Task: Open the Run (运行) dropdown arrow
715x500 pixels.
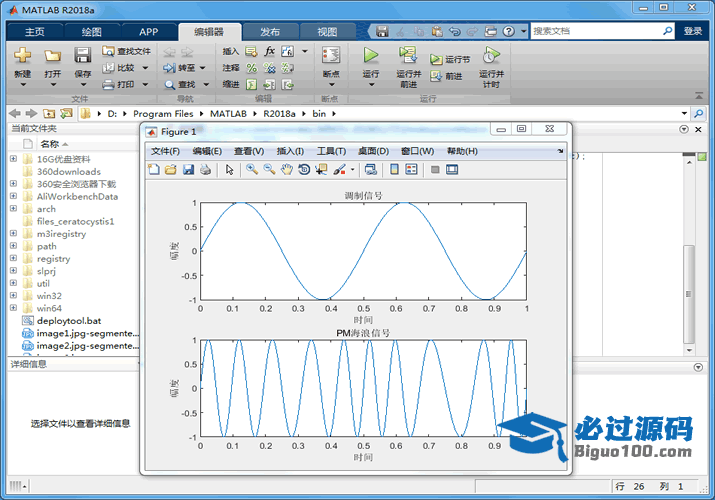Action: [x=371, y=85]
